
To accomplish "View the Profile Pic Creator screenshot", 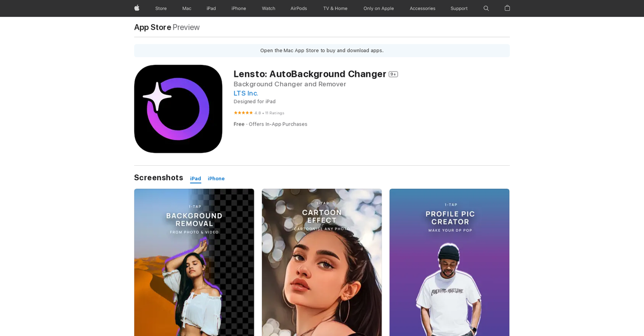I will [x=449, y=262].
